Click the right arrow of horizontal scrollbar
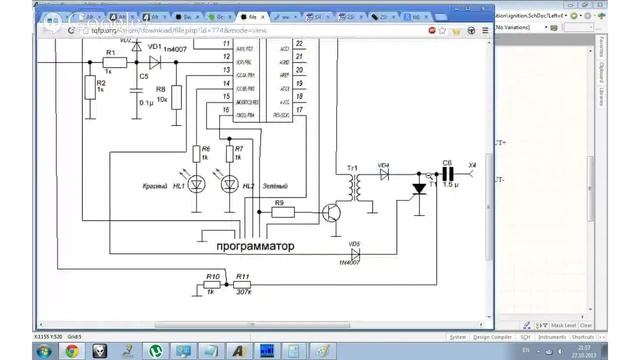This screenshot has height=360, width=640. pyautogui.click(x=481, y=325)
